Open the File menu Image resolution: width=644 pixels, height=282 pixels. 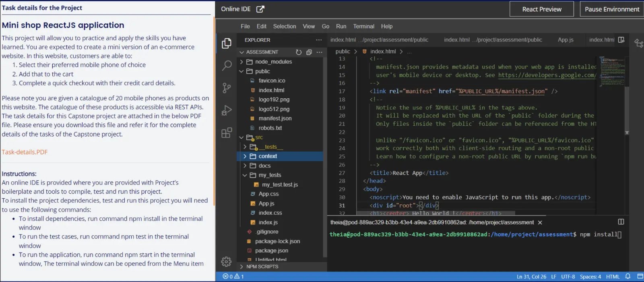[245, 26]
